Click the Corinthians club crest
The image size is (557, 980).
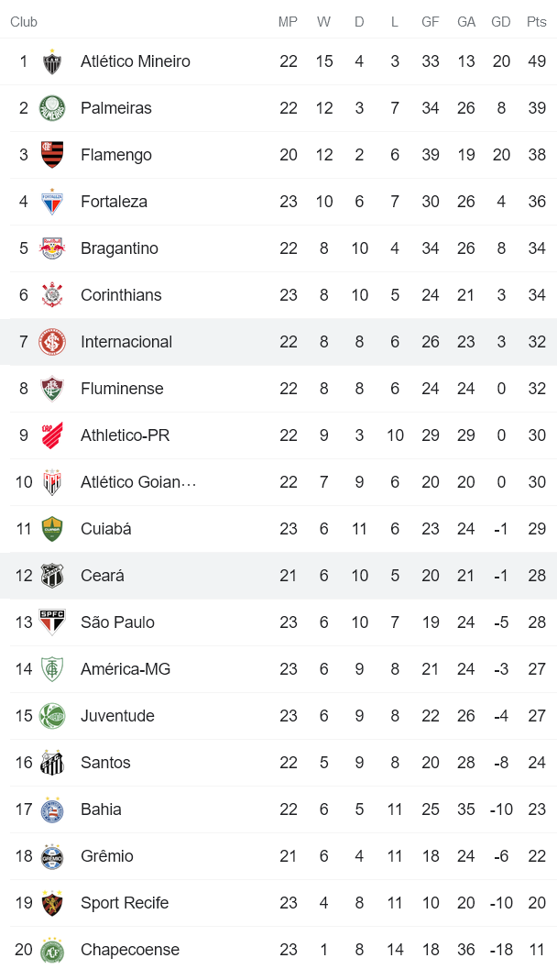click(52, 296)
